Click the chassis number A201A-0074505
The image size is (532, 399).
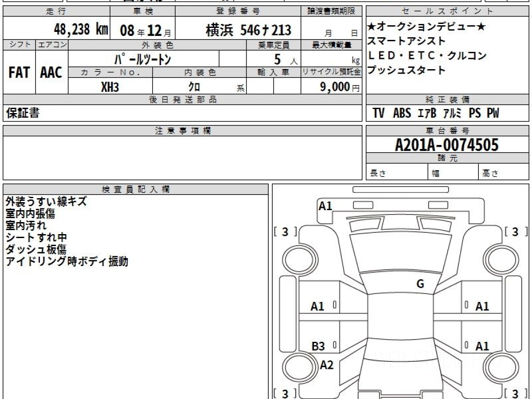pos(447,145)
